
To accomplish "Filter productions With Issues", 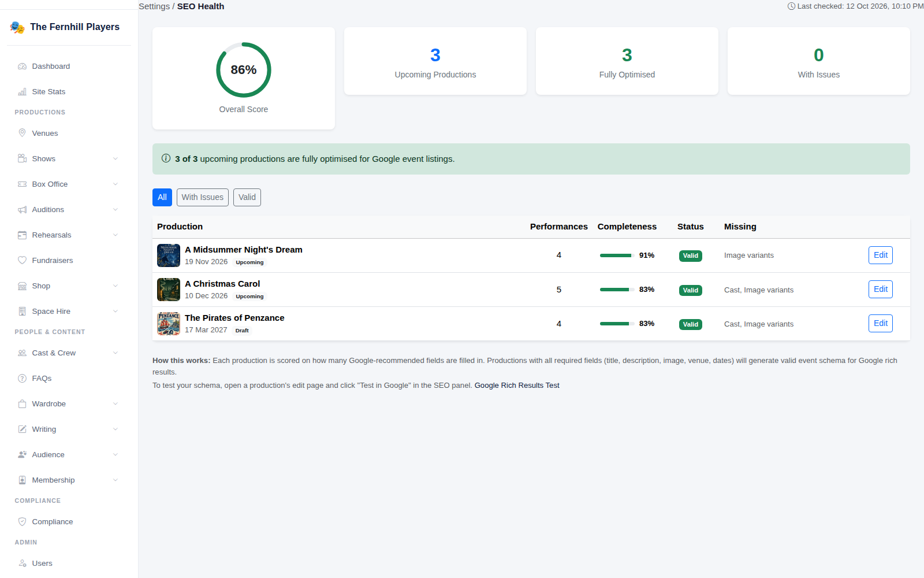I will pyautogui.click(x=203, y=197).
